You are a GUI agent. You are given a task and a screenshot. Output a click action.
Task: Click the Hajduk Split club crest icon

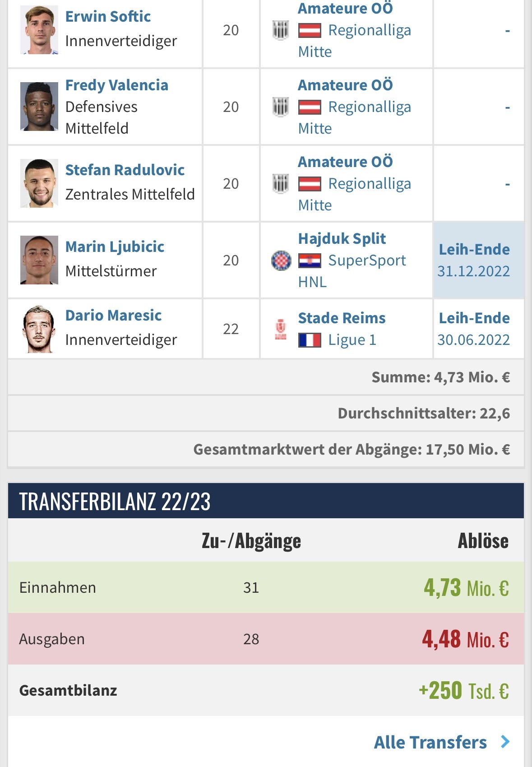coord(281,260)
